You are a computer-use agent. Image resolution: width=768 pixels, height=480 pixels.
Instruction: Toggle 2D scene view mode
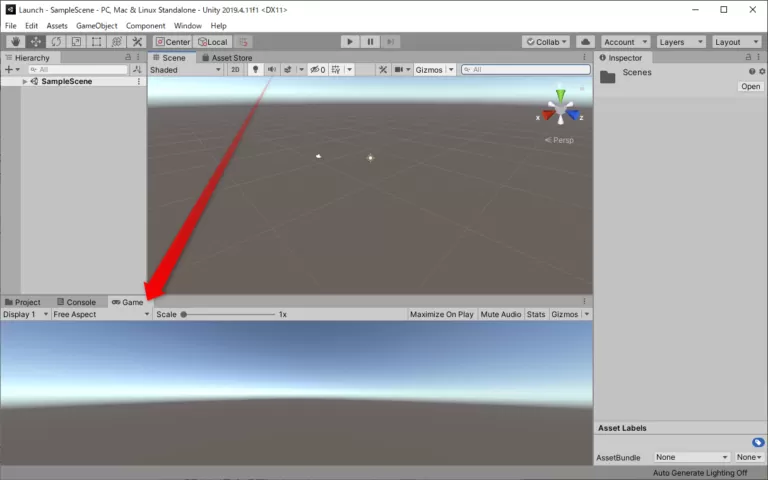pyautogui.click(x=235, y=70)
